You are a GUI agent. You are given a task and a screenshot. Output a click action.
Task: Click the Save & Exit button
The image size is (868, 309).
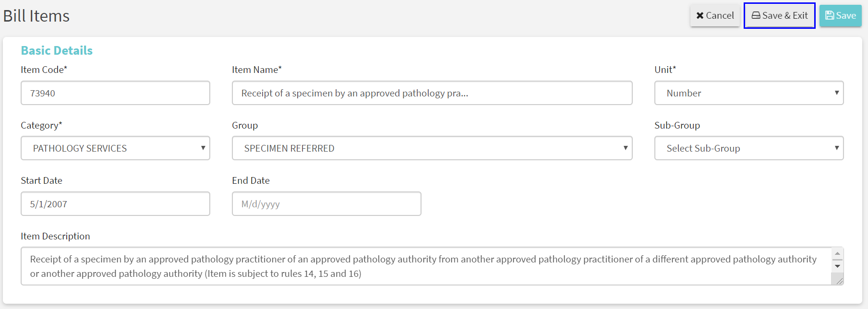point(779,15)
